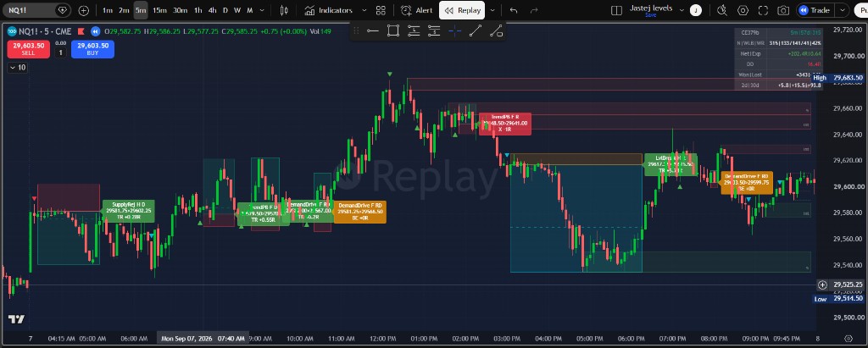The height and width of the screenshot is (348, 868).
Task: Click the High 29,683.50 price label
Action: pyautogui.click(x=837, y=78)
